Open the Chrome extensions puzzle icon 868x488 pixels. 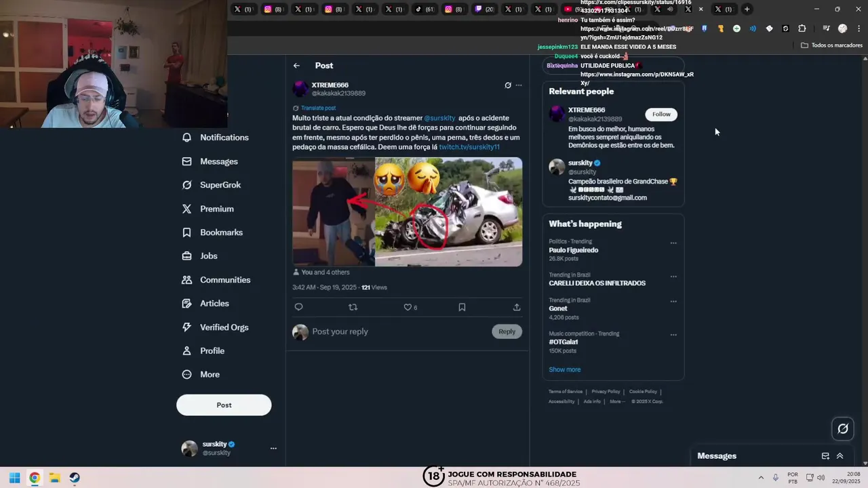(802, 28)
